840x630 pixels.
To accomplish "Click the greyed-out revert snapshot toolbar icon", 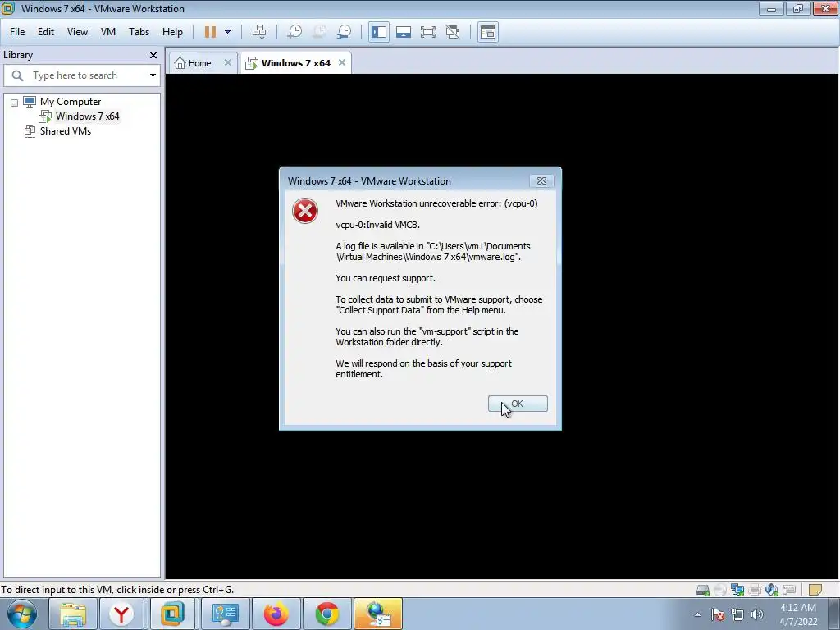I will tap(319, 32).
